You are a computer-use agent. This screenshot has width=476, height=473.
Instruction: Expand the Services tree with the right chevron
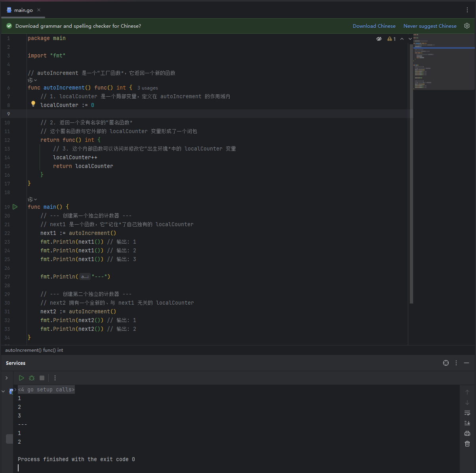tap(7, 378)
